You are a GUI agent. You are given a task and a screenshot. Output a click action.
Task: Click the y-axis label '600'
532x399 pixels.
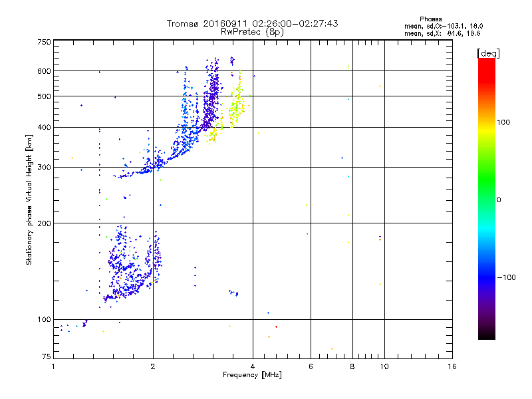tap(44, 71)
